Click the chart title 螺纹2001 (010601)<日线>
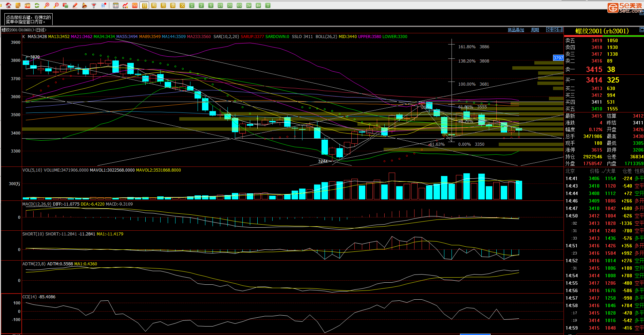 (x=24, y=30)
